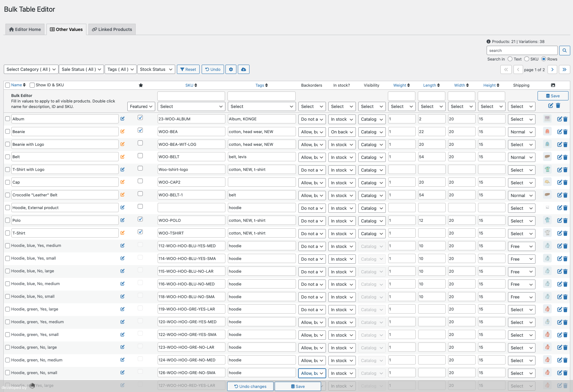The image size is (573, 392).
Task: Click the search magnifier button
Action: coord(564,51)
